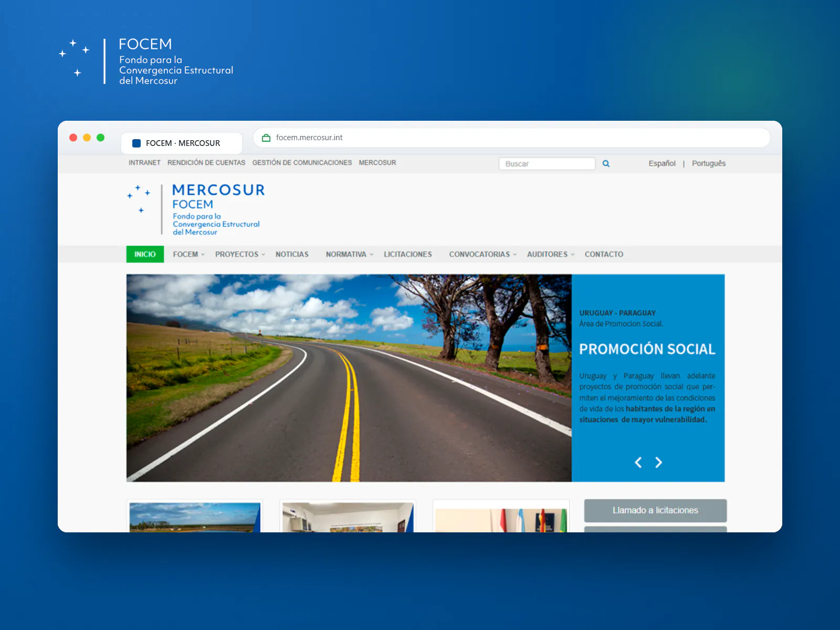Switch language to Português
The image size is (840, 630).
coord(709,163)
